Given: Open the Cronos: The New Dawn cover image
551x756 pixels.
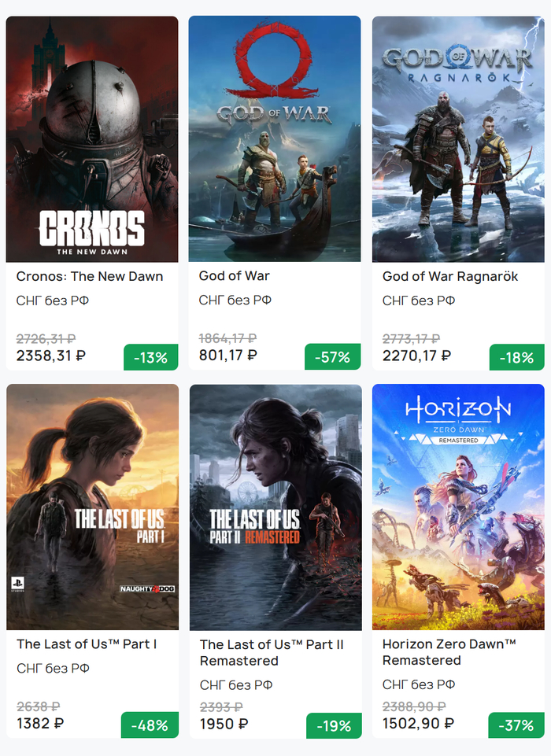Looking at the screenshot, I should pos(92,139).
